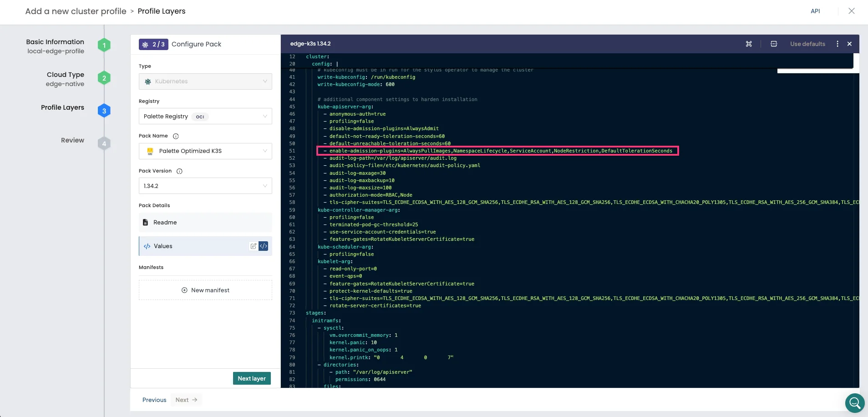The height and width of the screenshot is (417, 868).
Task: Expand the Pack Version 1.34.2 dropdown
Action: (205, 186)
